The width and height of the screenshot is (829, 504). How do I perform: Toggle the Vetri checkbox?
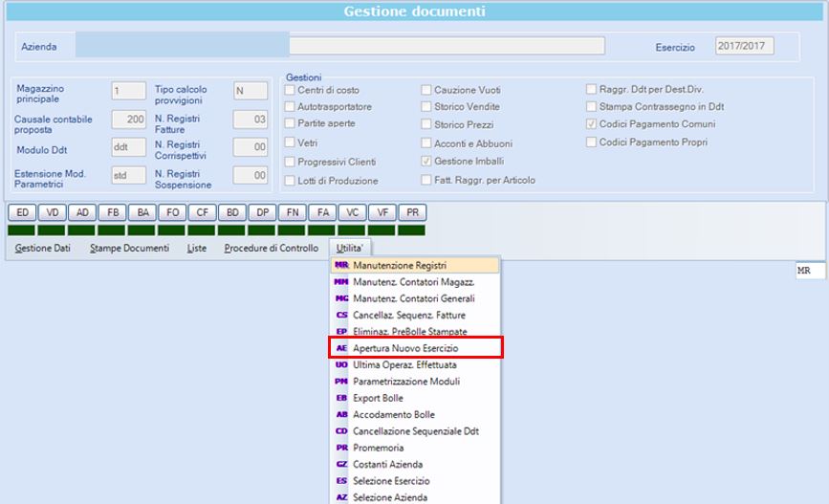290,142
